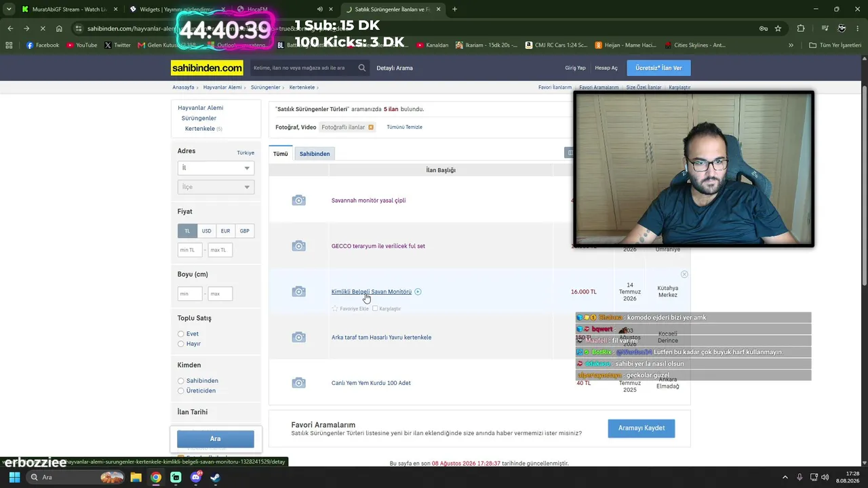Open camera thumbnail for GECCO teraryum listing

click(x=298, y=246)
